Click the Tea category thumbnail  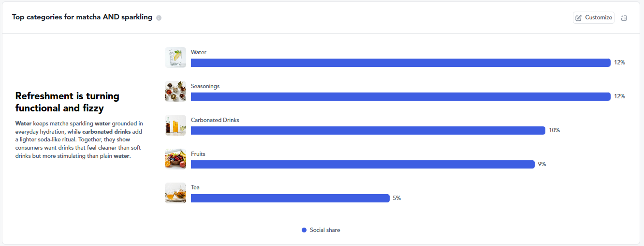176,193
